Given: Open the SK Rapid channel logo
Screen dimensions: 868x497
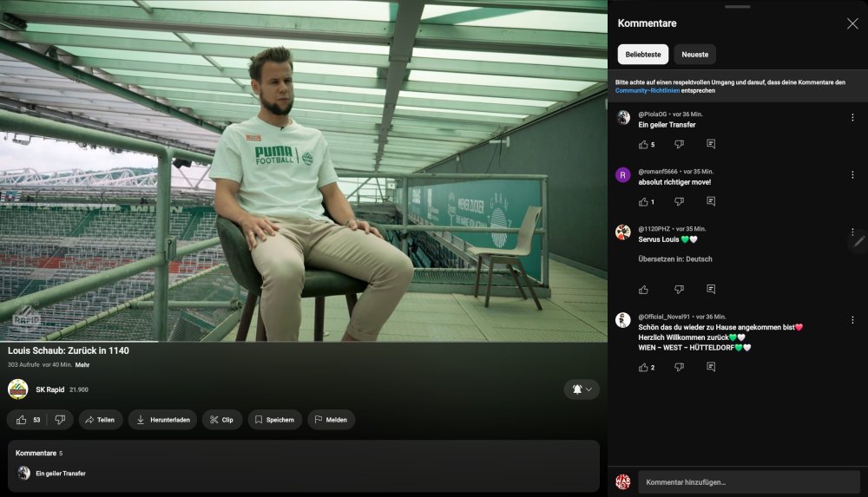Looking at the screenshot, I should pos(17,389).
